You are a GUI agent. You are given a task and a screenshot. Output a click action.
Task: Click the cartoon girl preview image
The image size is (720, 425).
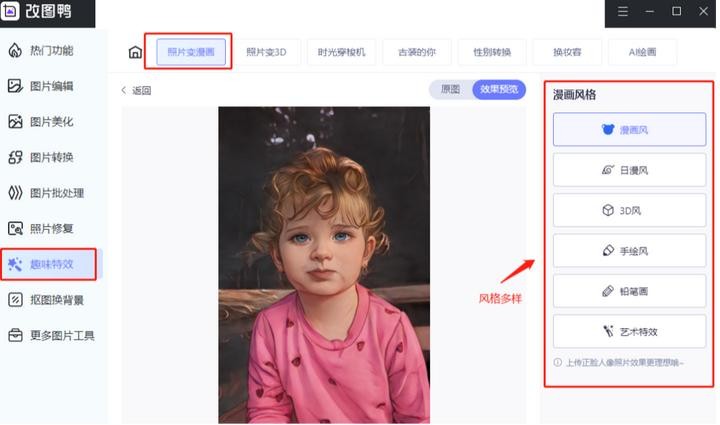[x=324, y=265]
